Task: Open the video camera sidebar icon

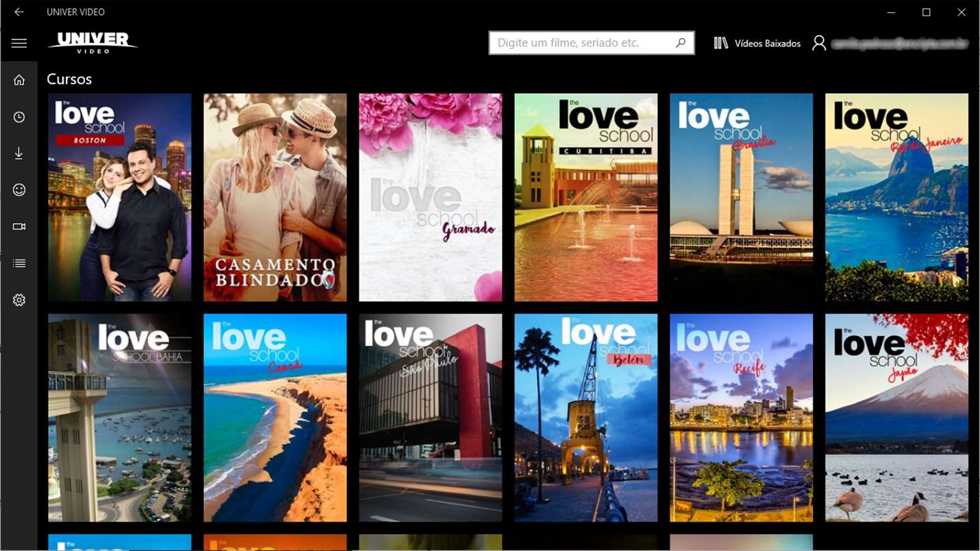Action: [x=19, y=227]
